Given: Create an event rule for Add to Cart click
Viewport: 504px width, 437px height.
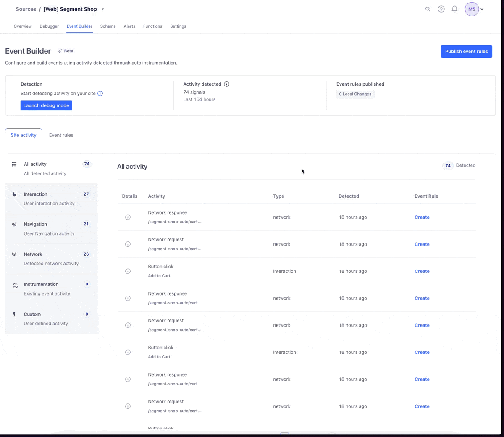Looking at the screenshot, I should [422, 271].
